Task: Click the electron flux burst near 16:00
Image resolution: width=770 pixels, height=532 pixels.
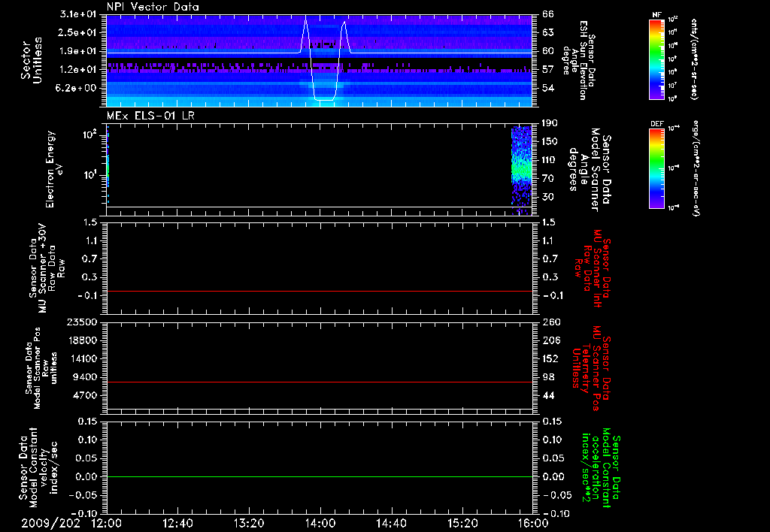Action: (x=521, y=170)
